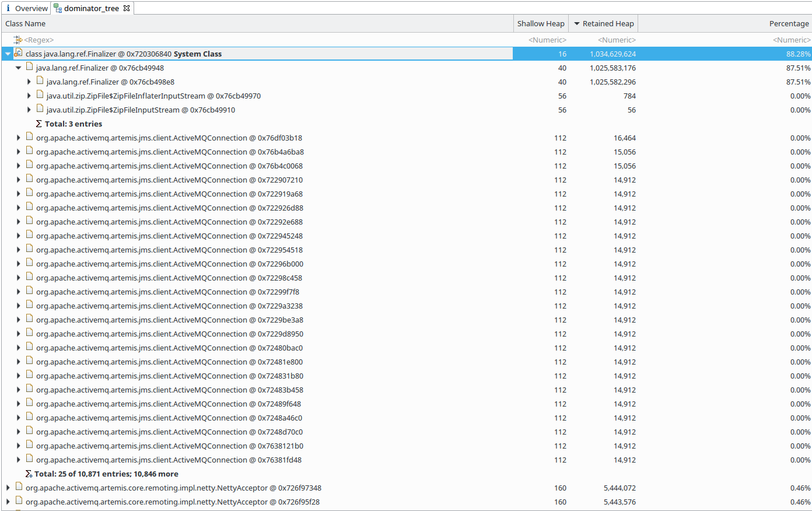Screen dimensions: 812x511
Task: Sort by the Shallow Heap column header
Action: (x=541, y=23)
